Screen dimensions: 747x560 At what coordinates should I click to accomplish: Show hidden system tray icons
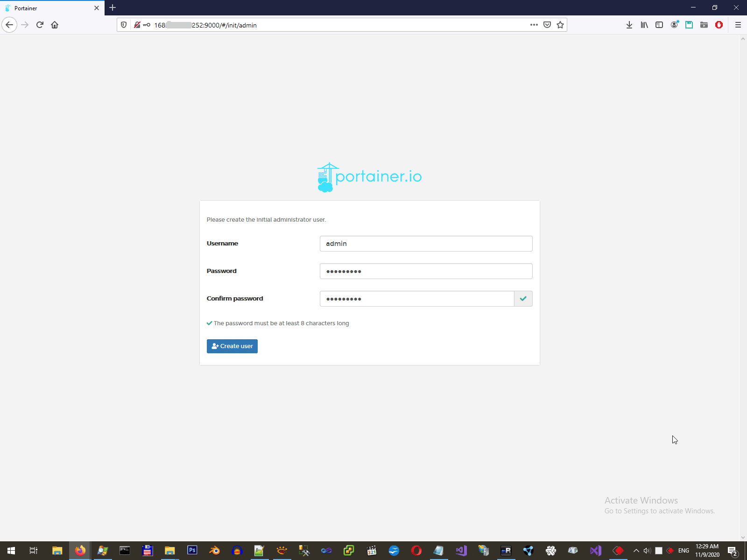pyautogui.click(x=636, y=551)
